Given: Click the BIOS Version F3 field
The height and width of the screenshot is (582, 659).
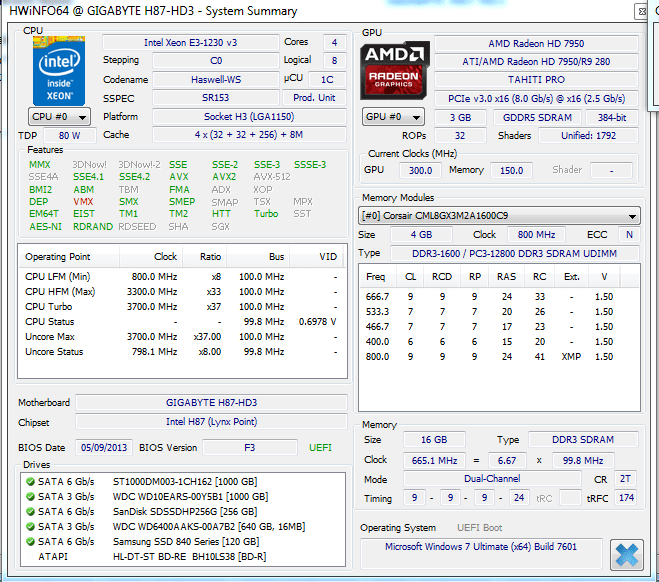Looking at the screenshot, I should [x=250, y=448].
